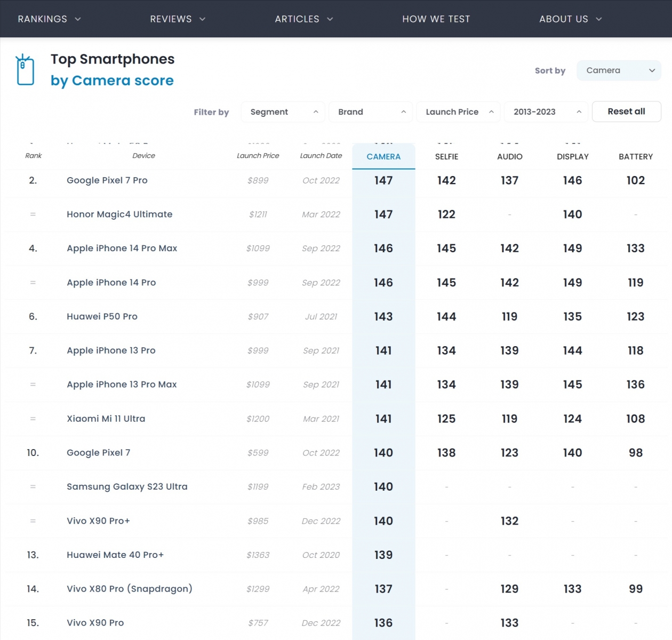
Task: Click battery score 119 for iPhone 14 Pro
Action: pyautogui.click(x=636, y=283)
